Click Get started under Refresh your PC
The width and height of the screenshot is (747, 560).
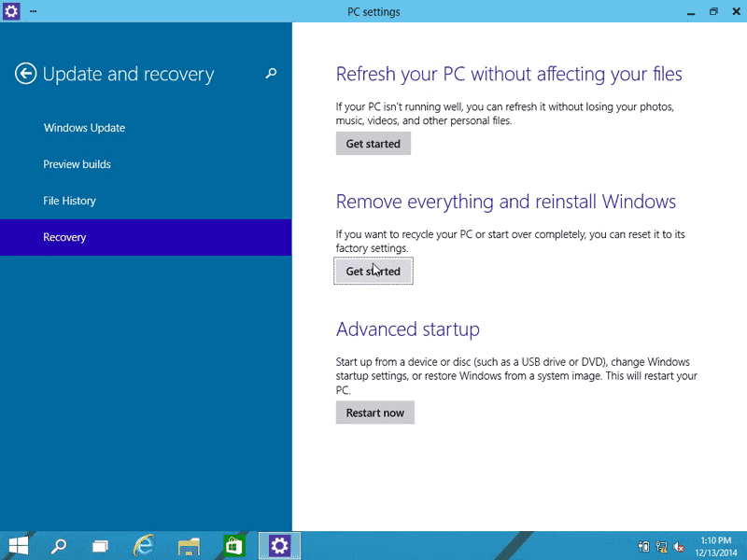coord(373,144)
